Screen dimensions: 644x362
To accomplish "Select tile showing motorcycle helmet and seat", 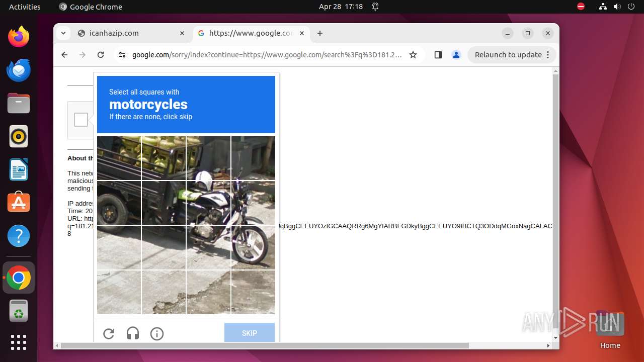I will (208, 203).
